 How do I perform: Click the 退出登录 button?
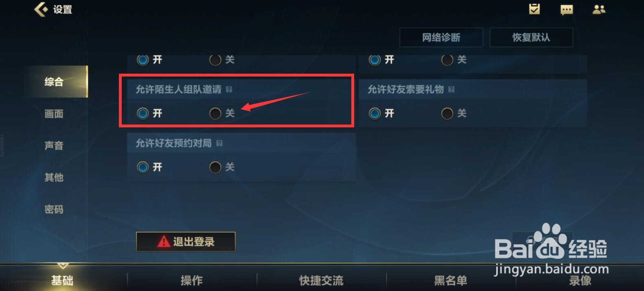(x=186, y=242)
